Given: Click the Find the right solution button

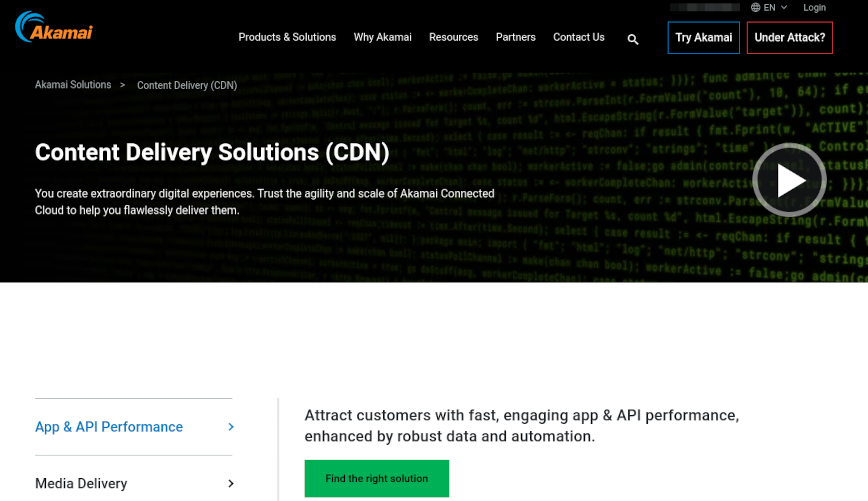Looking at the screenshot, I should 376,478.
